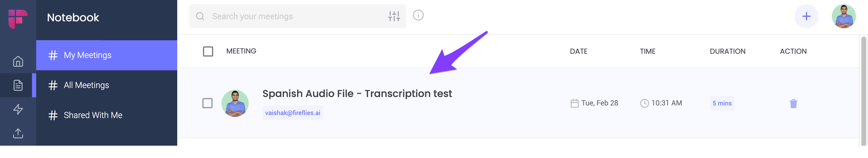The image size is (868, 158).
Task: Delete meeting with the trash icon
Action: pyautogui.click(x=794, y=104)
